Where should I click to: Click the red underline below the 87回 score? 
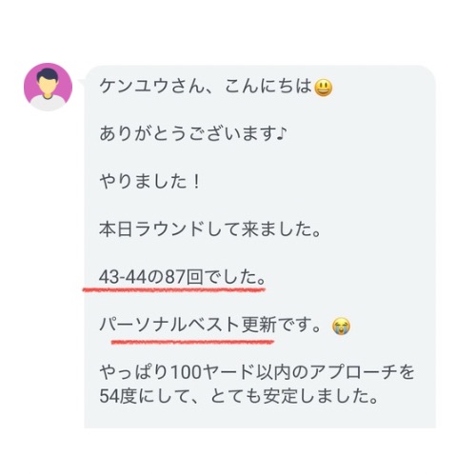[x=174, y=289]
